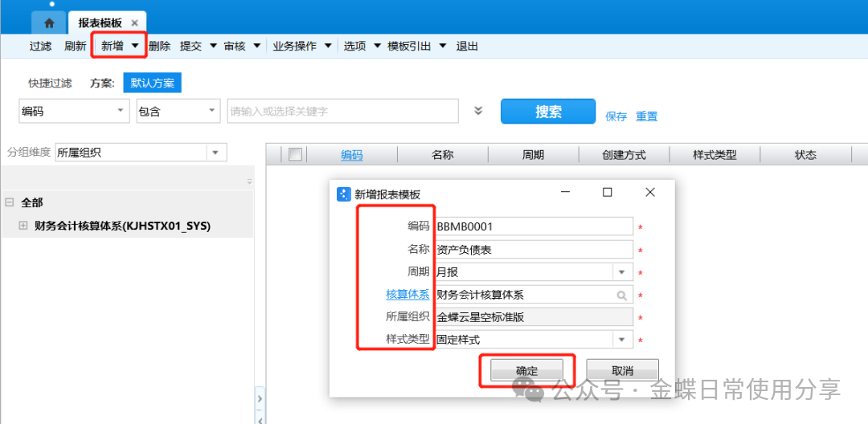Click the search magnifier in 核算体系 field

point(622,296)
